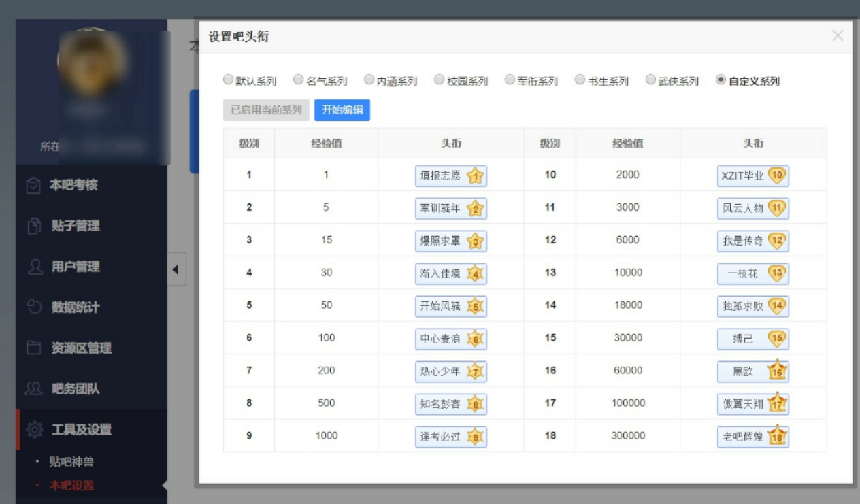860x504 pixels.
Task: Click the 数据统计 chart icon
Action: click(x=34, y=307)
